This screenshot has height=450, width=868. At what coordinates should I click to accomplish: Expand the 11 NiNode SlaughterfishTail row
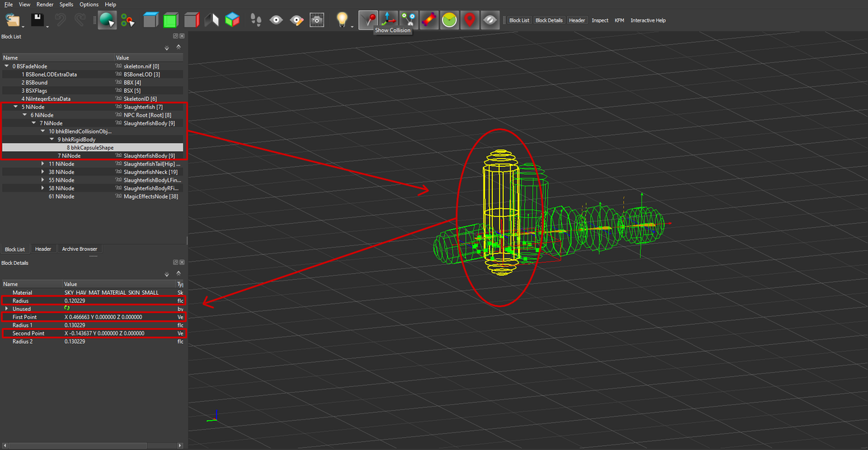[43, 164]
